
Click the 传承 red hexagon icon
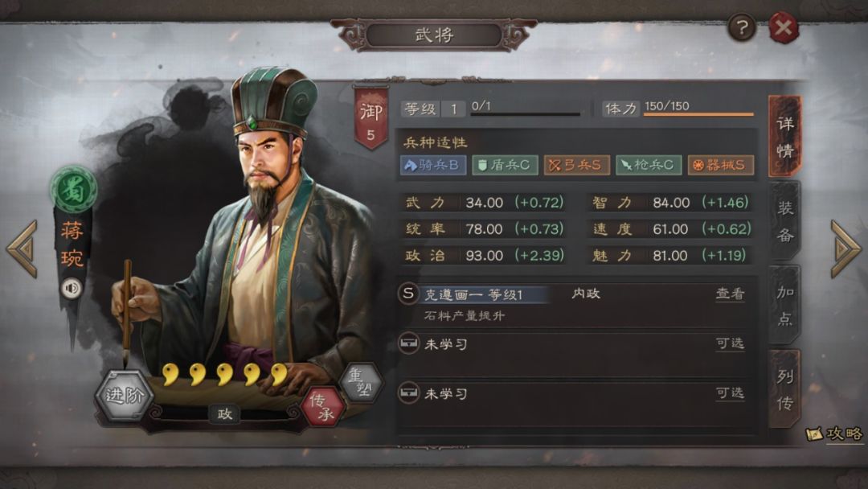click(323, 407)
